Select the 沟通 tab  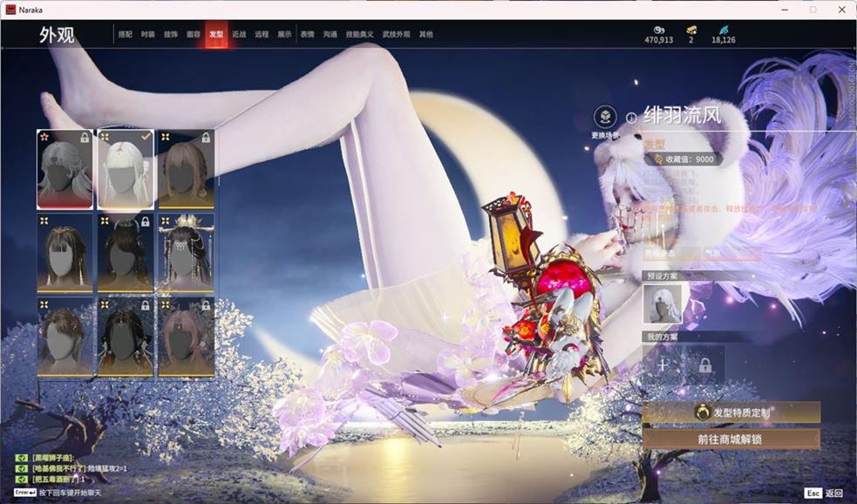(x=330, y=34)
